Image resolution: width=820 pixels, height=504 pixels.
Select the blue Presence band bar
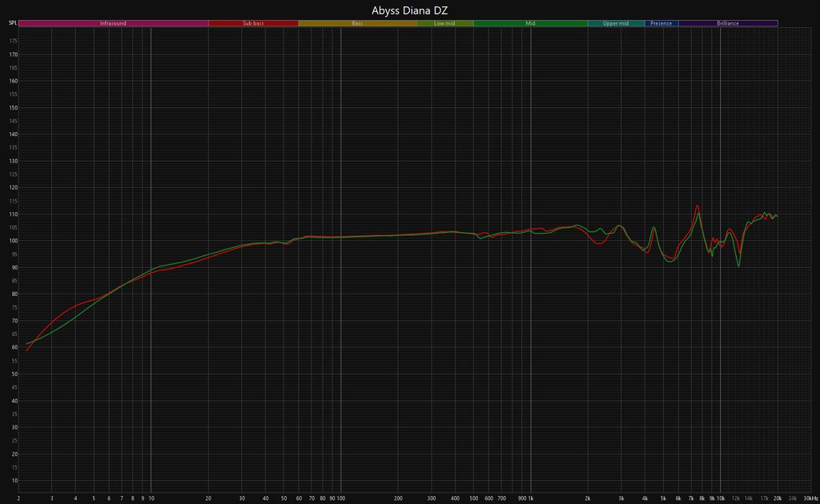click(661, 23)
